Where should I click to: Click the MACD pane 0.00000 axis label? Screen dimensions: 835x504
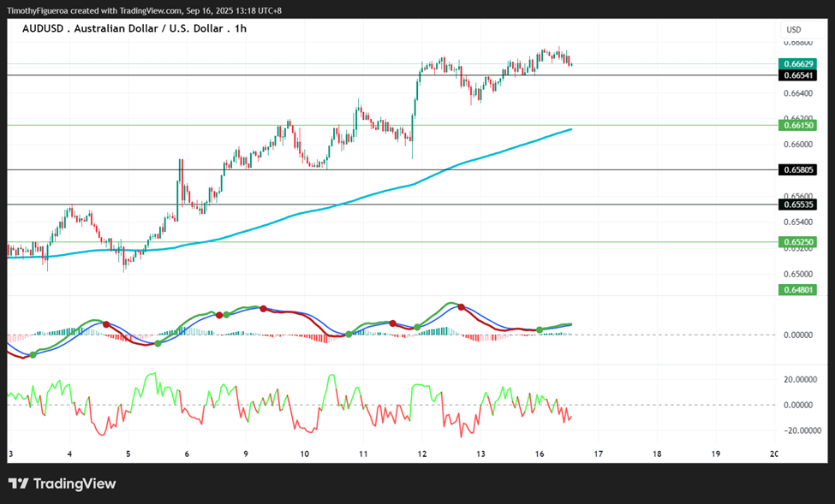[798, 335]
